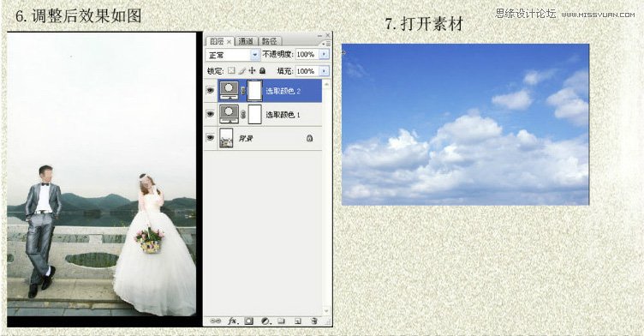Click the WWW.MISSYUAN.COM link

[598, 15]
